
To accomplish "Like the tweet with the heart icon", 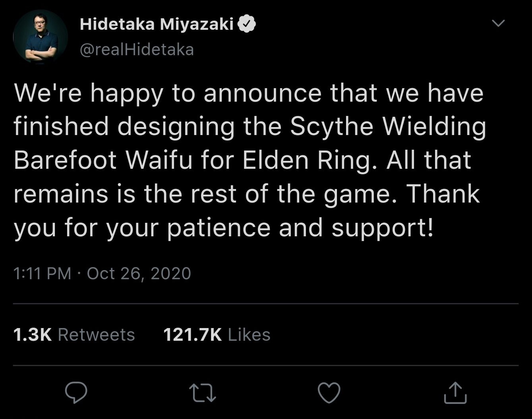I will (329, 392).
